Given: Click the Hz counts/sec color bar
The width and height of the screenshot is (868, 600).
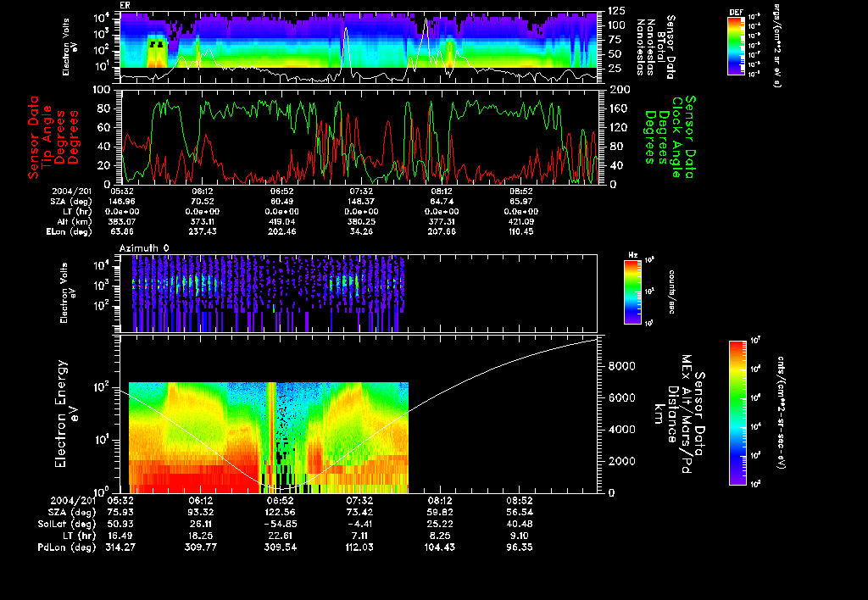Looking at the screenshot, I should click(x=632, y=292).
